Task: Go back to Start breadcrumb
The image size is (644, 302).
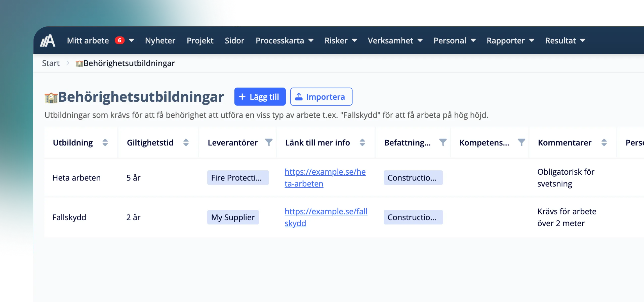Action: tap(51, 63)
